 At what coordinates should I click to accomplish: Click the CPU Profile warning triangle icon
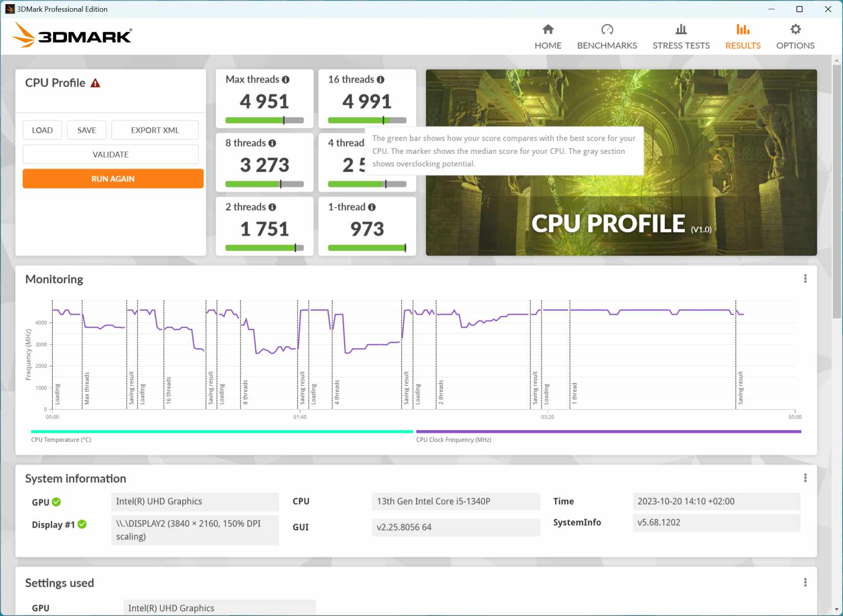pos(95,83)
